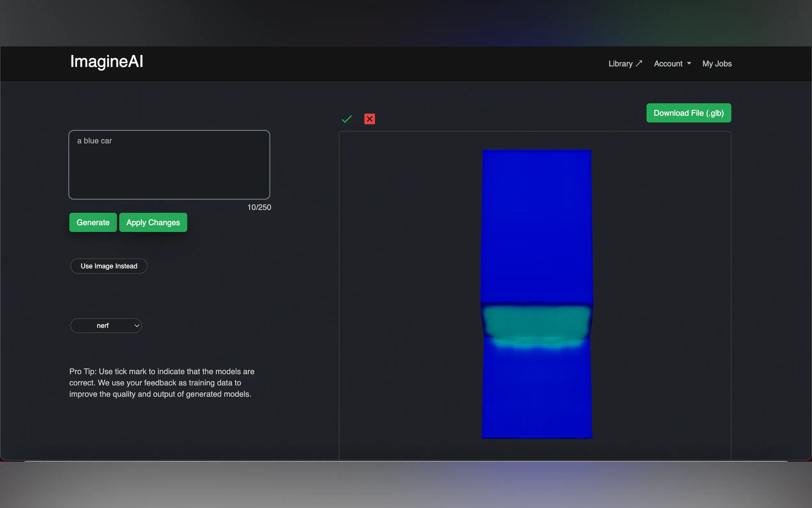
Task: Click the arrow icon beside Library
Action: tap(639, 63)
